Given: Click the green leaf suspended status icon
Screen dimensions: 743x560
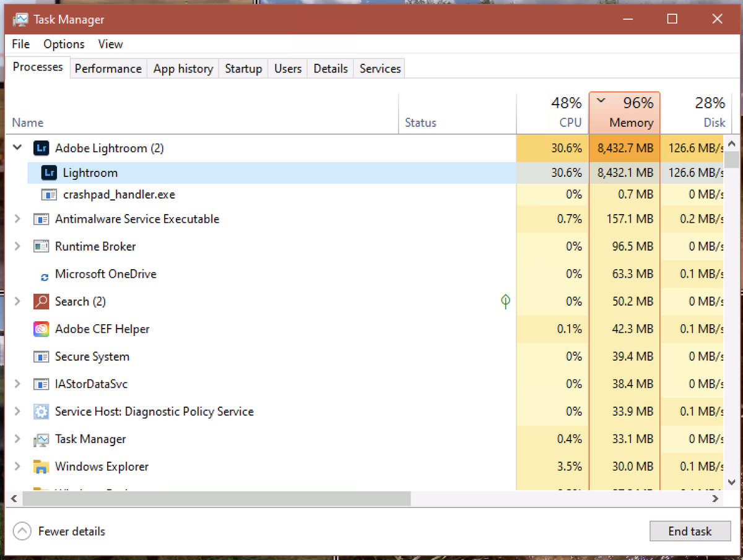Looking at the screenshot, I should (505, 301).
